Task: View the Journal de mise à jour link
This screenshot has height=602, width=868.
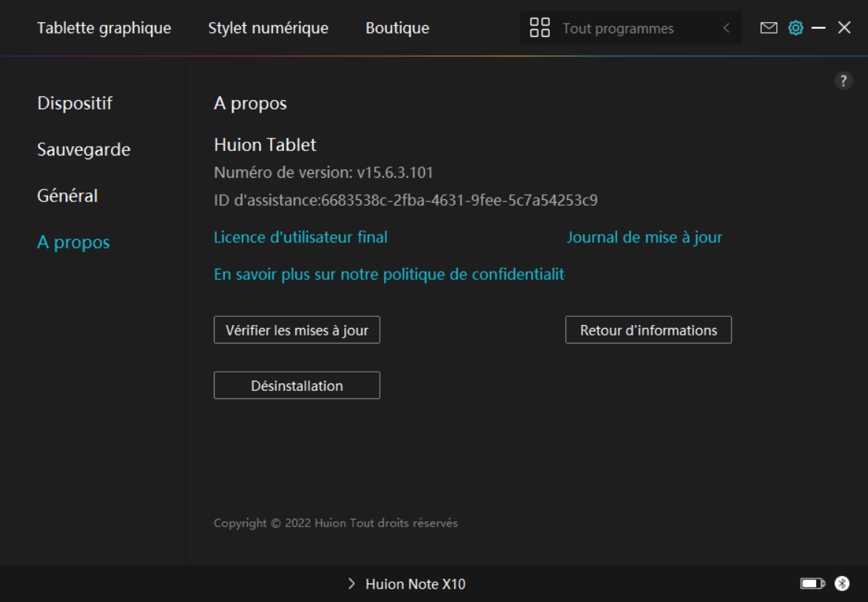Action: point(645,238)
